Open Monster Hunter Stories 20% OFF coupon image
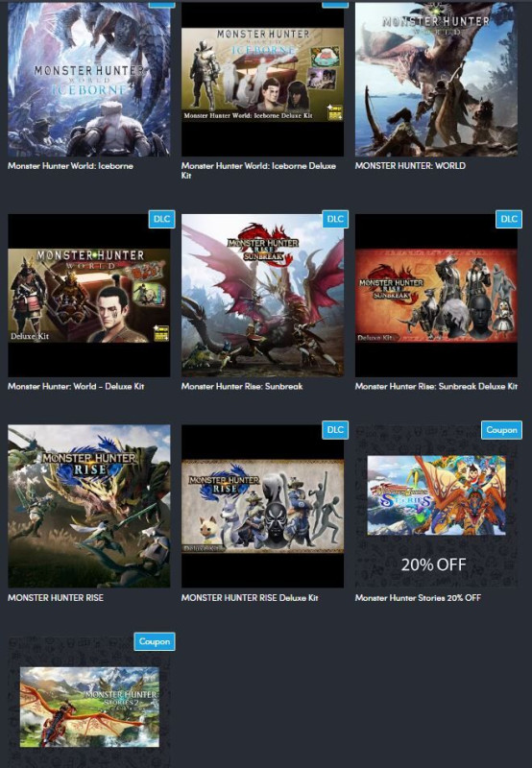Viewport: 532px width, 768px height. pos(436,506)
